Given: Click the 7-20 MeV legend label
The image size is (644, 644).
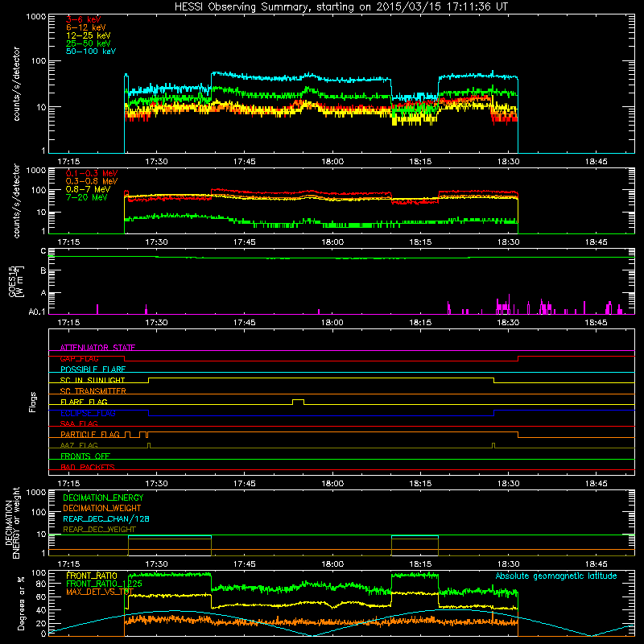Looking at the screenshot, I should pyautogui.click(x=87, y=197).
